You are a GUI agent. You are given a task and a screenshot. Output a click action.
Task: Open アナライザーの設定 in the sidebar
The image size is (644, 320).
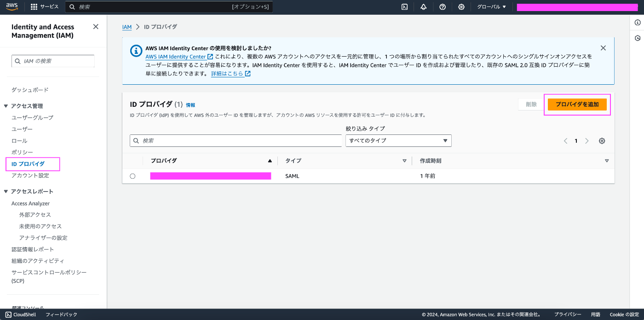pyautogui.click(x=43, y=238)
